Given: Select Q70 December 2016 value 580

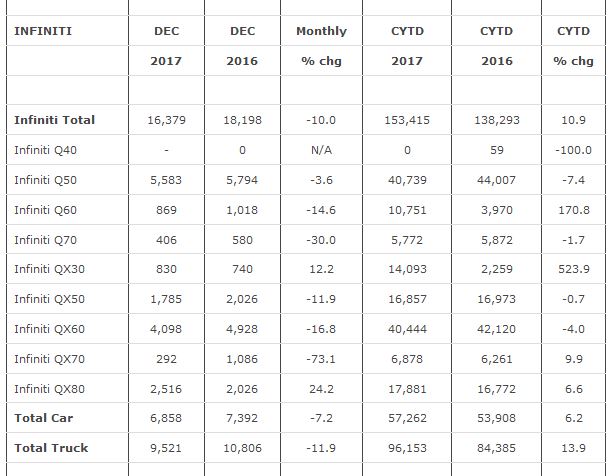Looking at the screenshot, I should 242,240.
